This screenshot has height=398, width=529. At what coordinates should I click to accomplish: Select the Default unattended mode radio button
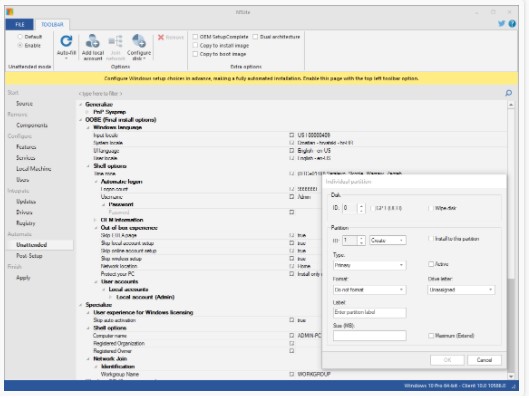pos(20,36)
